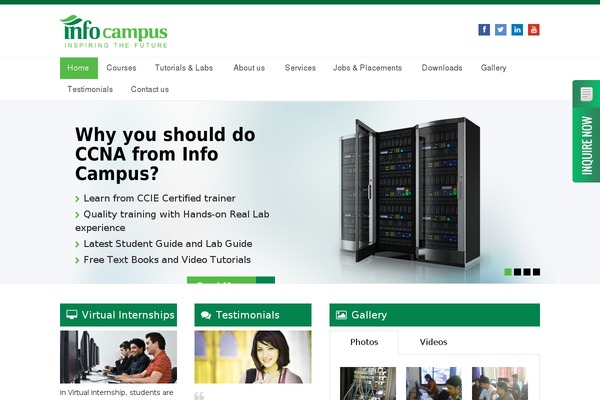Select the second slider dot

pyautogui.click(x=517, y=272)
